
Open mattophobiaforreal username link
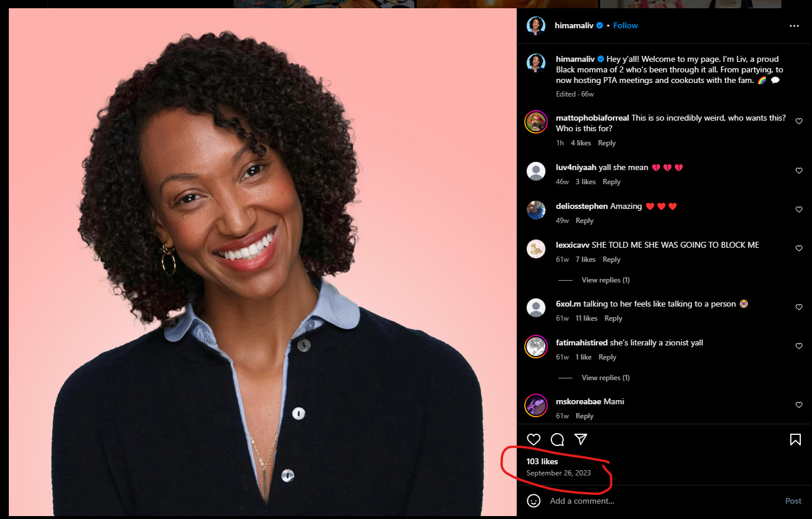[x=593, y=118]
